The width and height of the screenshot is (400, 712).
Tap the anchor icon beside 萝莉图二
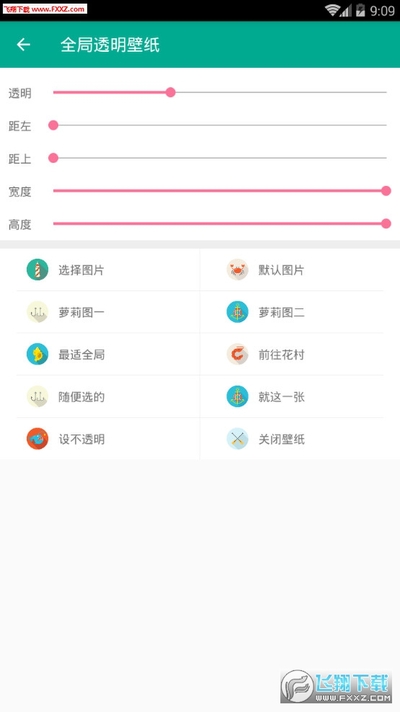[237, 312]
